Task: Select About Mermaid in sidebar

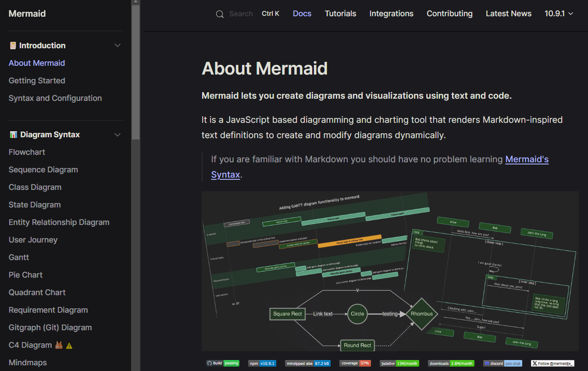Action: point(37,63)
